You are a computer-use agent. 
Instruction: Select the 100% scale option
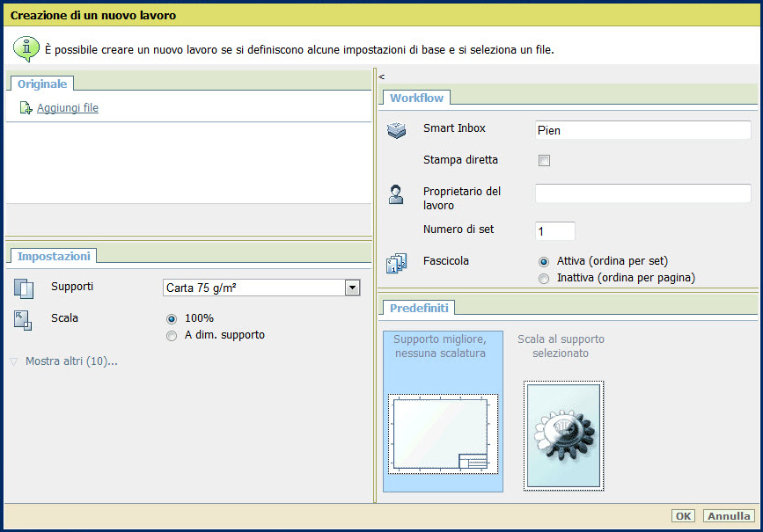point(172,318)
